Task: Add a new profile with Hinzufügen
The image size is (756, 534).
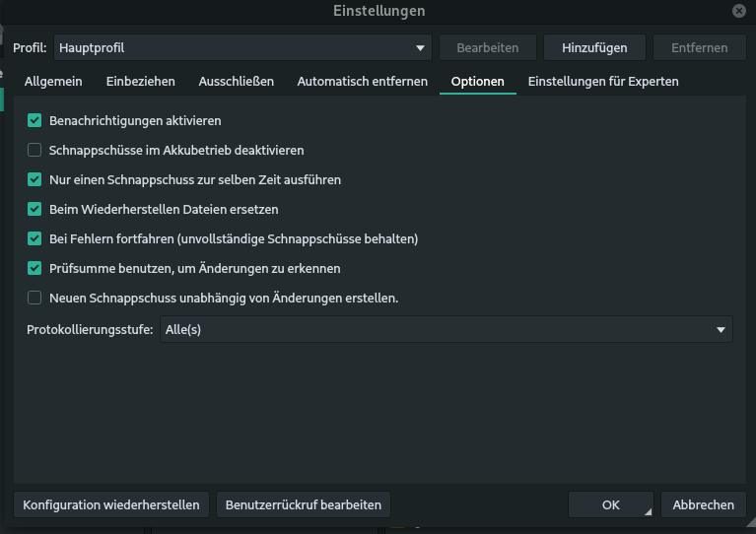Action: point(594,47)
